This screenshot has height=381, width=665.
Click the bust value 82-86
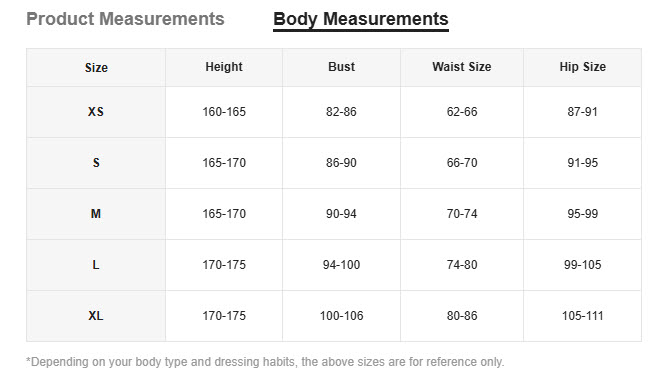pos(341,112)
